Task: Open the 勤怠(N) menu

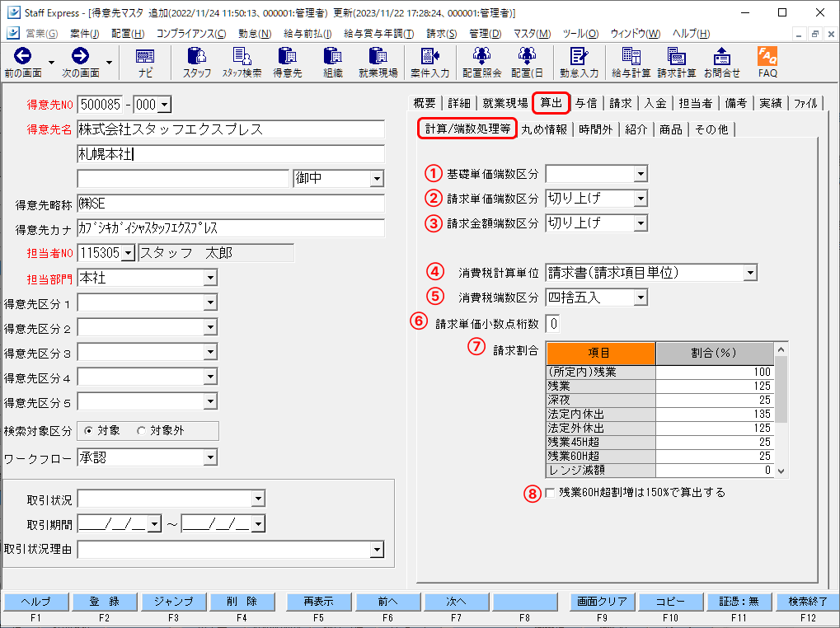Action: click(255, 33)
